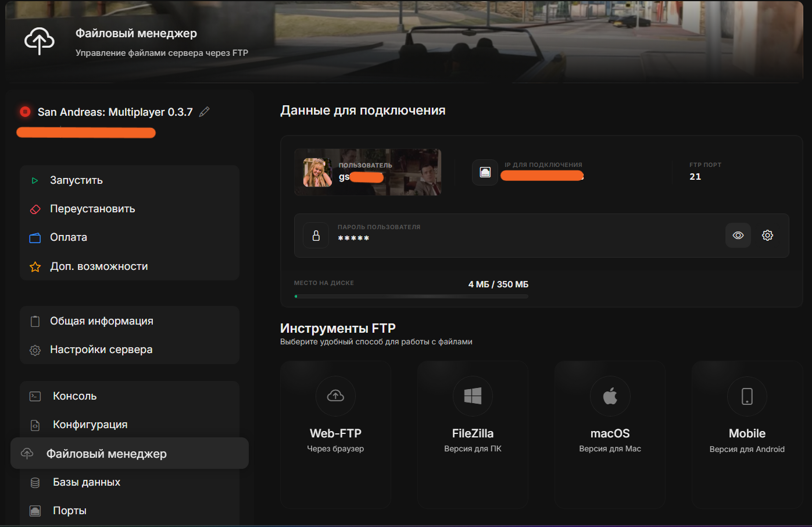Open Web-FTP via browser
The height and width of the screenshot is (527, 812).
pyautogui.click(x=335, y=433)
